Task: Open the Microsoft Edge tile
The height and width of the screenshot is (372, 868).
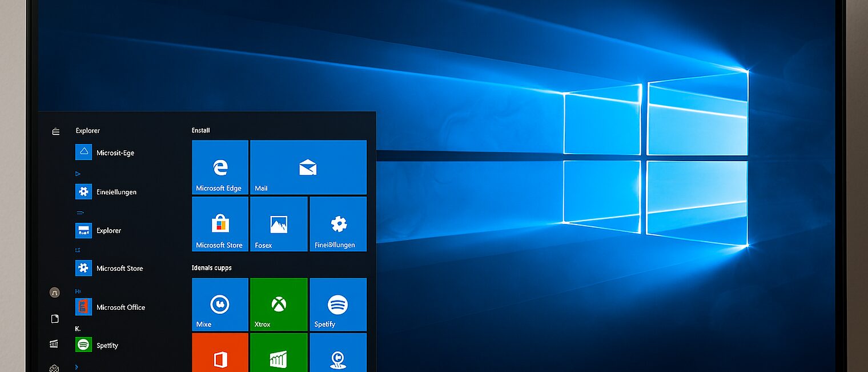Action: 220,167
